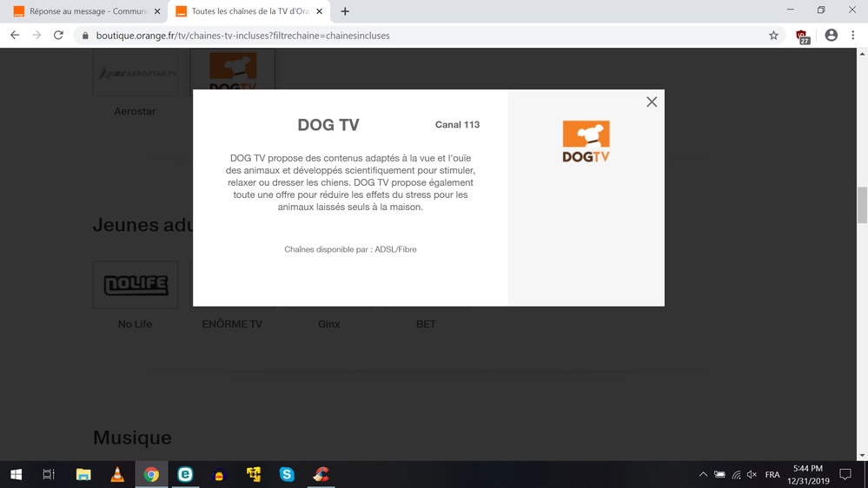Click the address bar URL
The width and height of the screenshot is (868, 488).
click(x=242, y=36)
